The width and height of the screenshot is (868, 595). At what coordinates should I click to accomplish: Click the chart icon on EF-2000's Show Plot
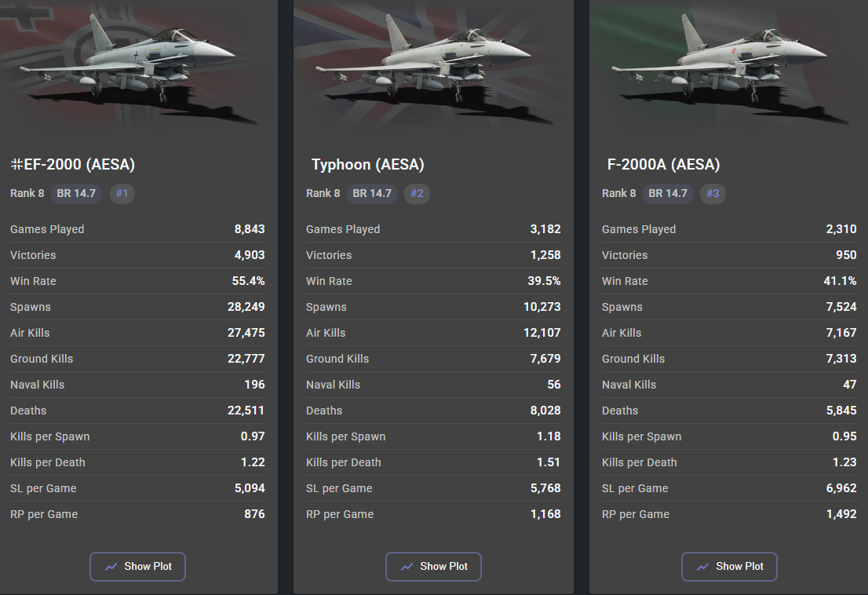111,566
